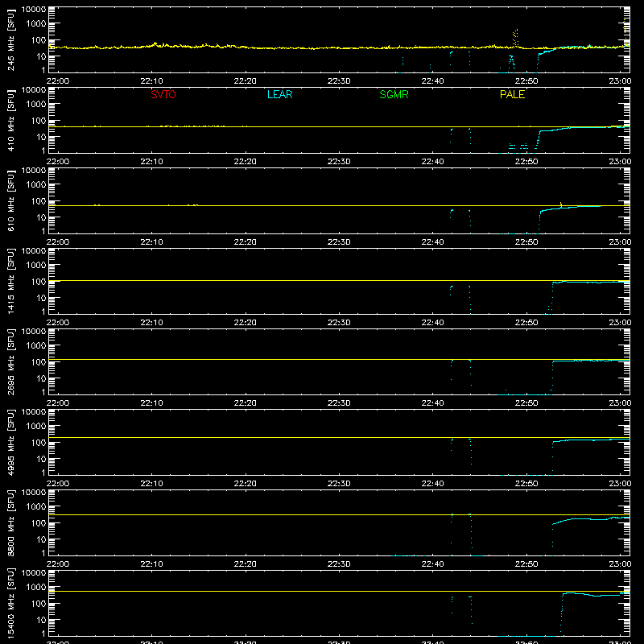
Task: Select the 1415 MHz [SFU] axis label
Action: click(11, 282)
